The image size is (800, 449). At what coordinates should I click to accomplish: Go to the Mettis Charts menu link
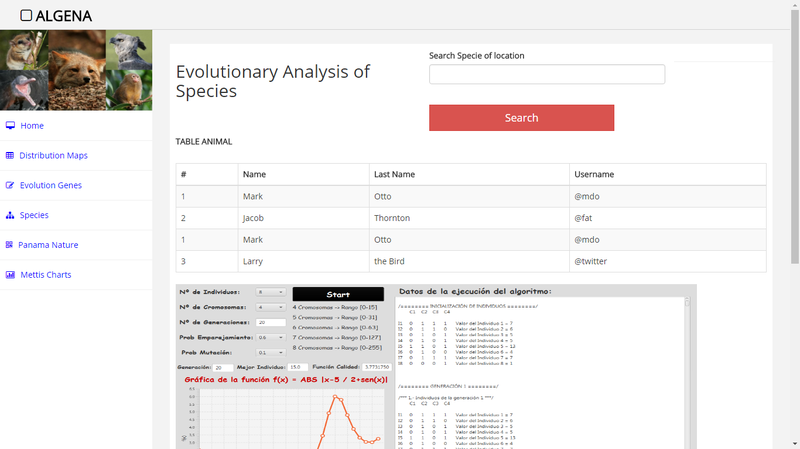coord(46,275)
